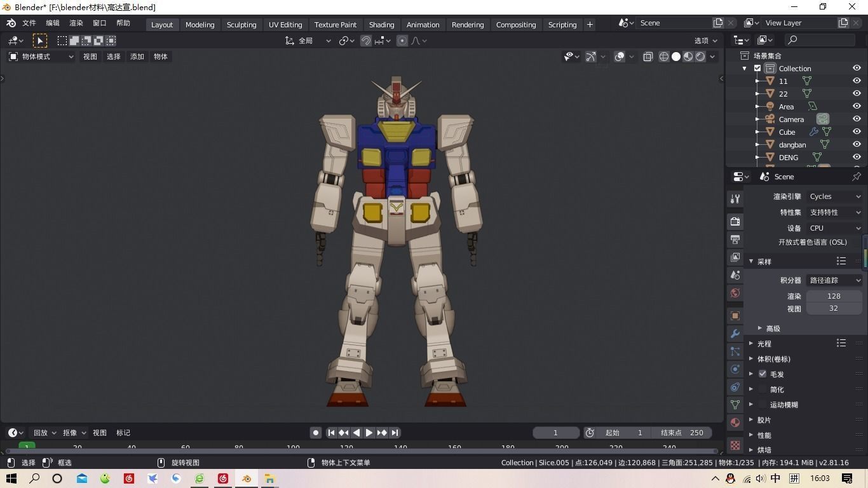Click the current frame field showing 1

555,433
